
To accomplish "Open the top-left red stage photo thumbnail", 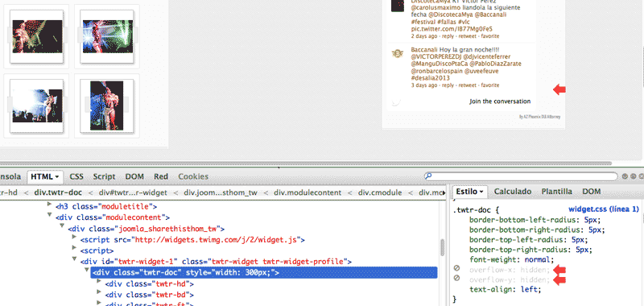I will pyautogui.click(x=37, y=36).
